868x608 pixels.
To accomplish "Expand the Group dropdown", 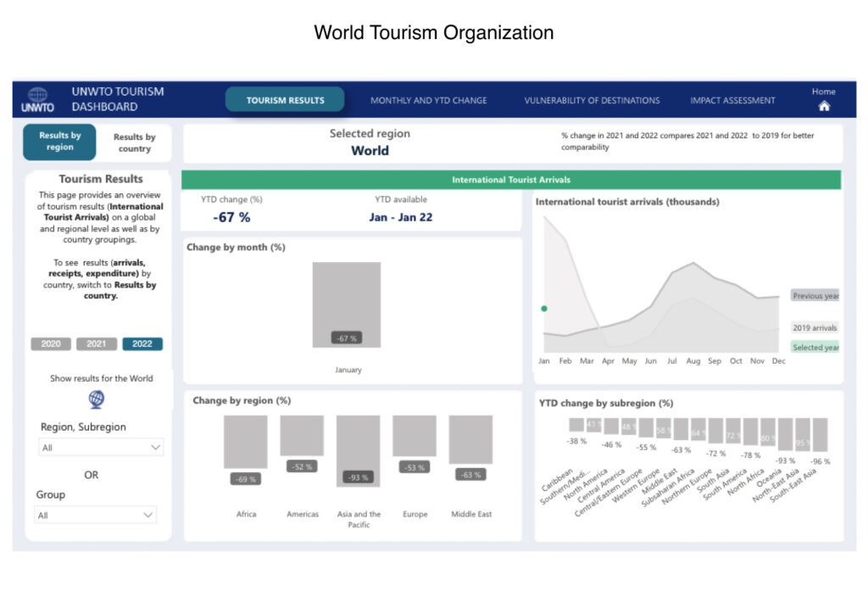I will pos(96,515).
